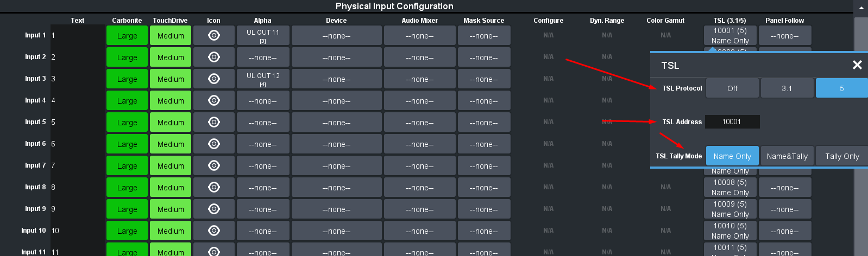This screenshot has height=256, width=868.
Task: Click the Icon button for Input 7
Action: click(214, 166)
